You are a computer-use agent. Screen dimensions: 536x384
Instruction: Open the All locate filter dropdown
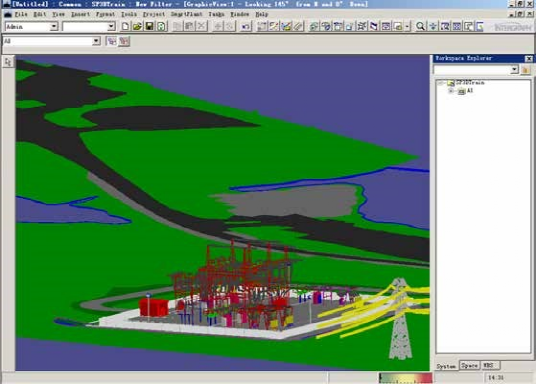96,41
